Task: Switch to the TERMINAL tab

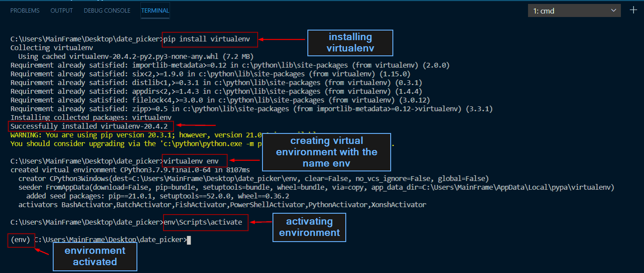Action: pyautogui.click(x=155, y=10)
